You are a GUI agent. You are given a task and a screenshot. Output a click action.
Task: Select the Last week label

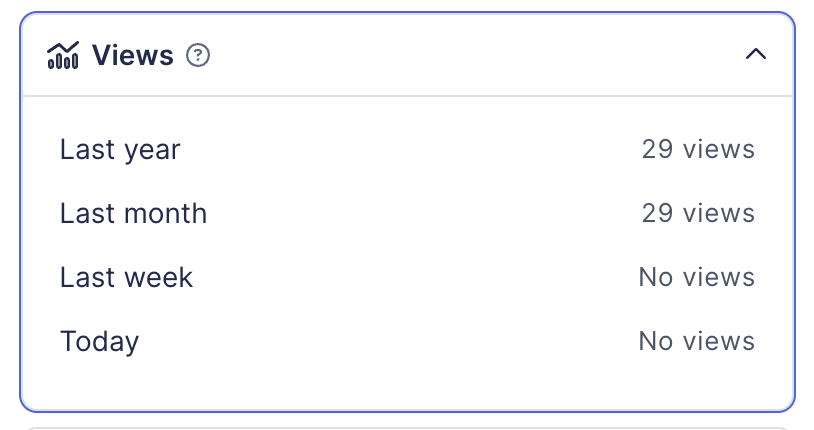[x=126, y=278]
